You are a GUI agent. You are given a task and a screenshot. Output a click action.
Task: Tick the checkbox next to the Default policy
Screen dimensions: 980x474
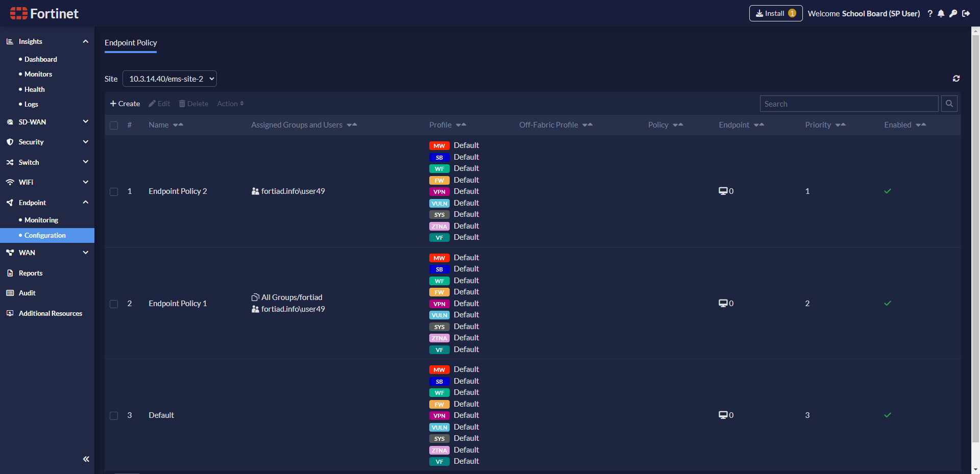(x=114, y=415)
